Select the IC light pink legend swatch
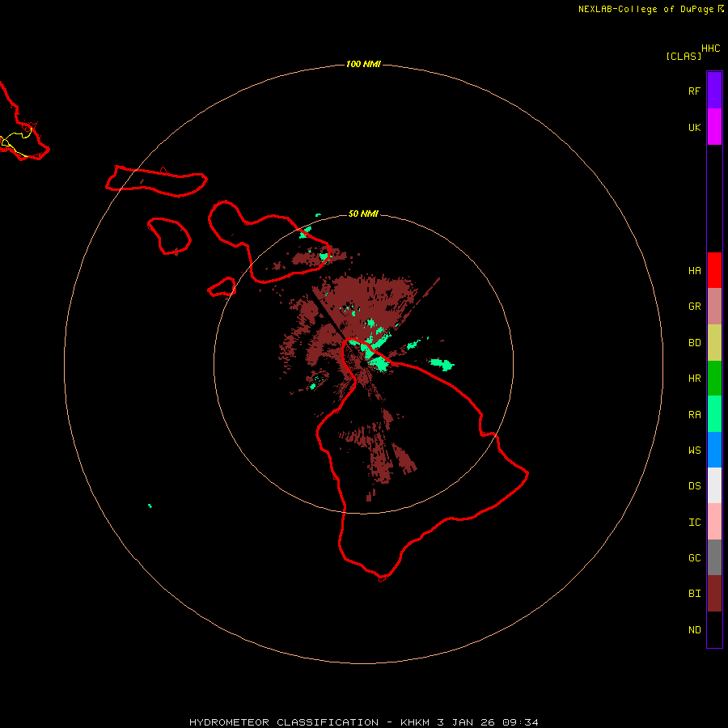The height and width of the screenshot is (728, 728). point(714,522)
